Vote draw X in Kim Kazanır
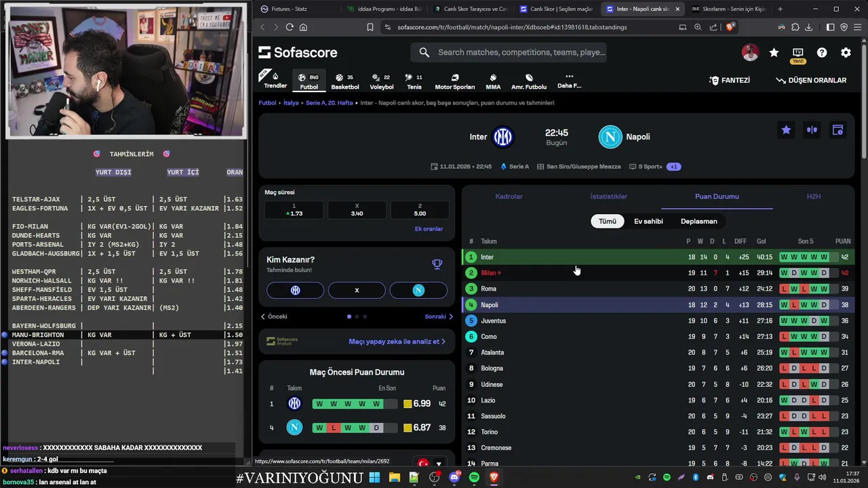868x488 pixels. 357,290
